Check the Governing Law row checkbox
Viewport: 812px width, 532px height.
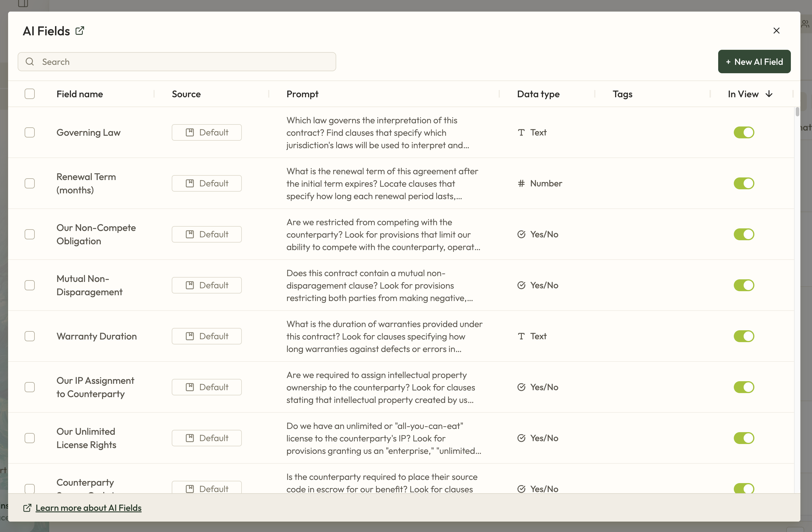coord(30,132)
